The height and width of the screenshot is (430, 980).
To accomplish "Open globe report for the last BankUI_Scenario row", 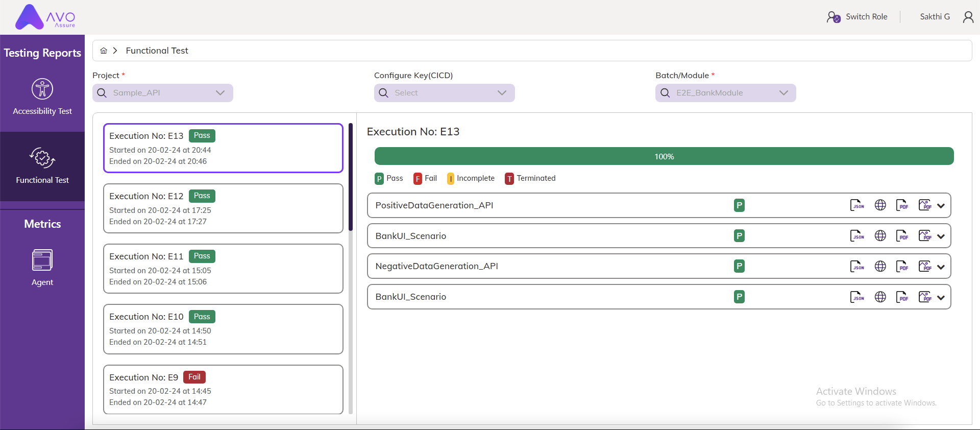I will (x=880, y=297).
